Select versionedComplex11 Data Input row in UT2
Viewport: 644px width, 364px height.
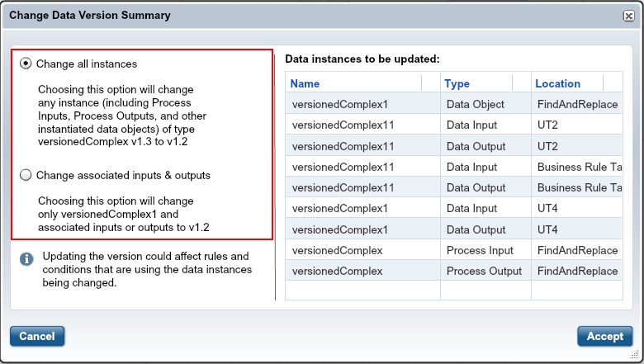pyautogui.click(x=453, y=125)
